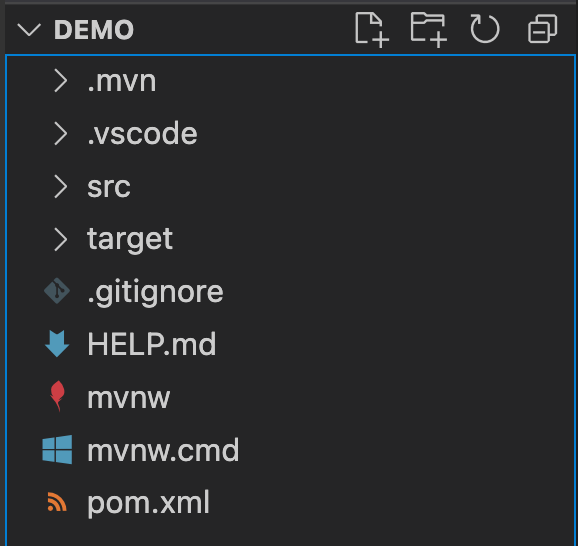578x546 pixels.
Task: Click the New File icon
Action: tap(372, 29)
